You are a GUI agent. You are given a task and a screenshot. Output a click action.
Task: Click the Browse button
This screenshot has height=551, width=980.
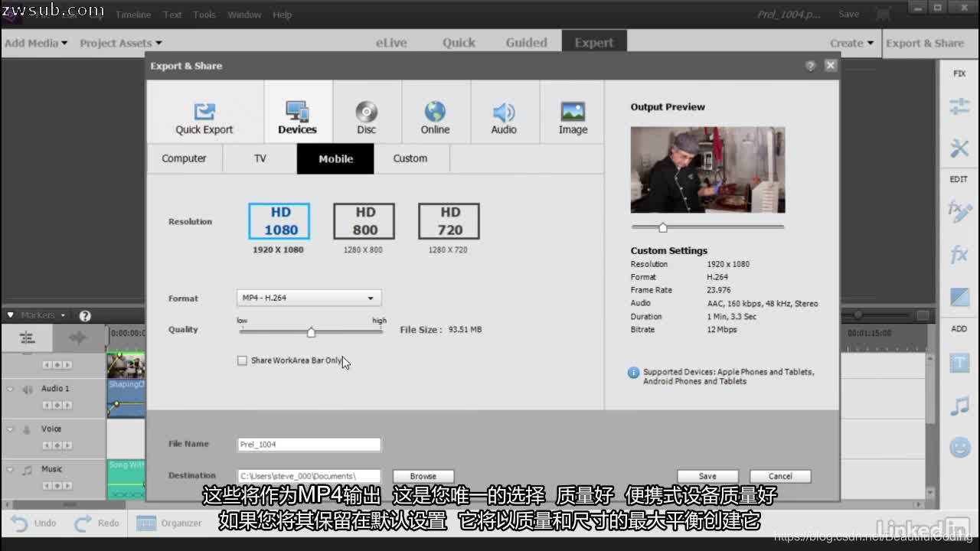coord(423,476)
